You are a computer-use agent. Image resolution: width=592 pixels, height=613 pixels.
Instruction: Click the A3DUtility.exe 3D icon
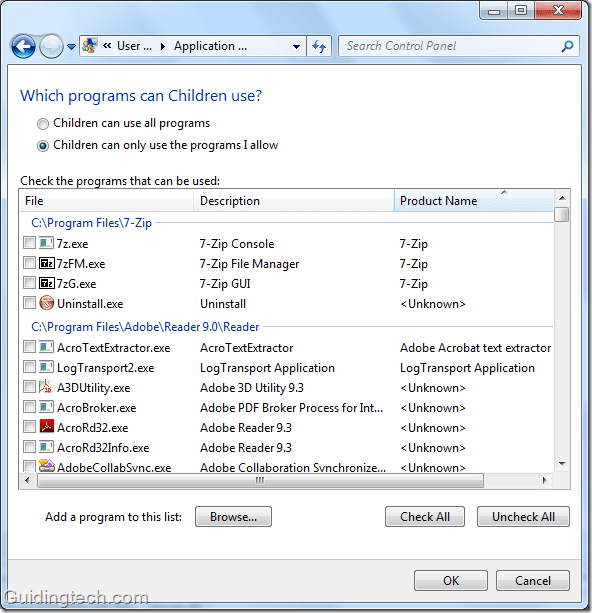[x=46, y=387]
